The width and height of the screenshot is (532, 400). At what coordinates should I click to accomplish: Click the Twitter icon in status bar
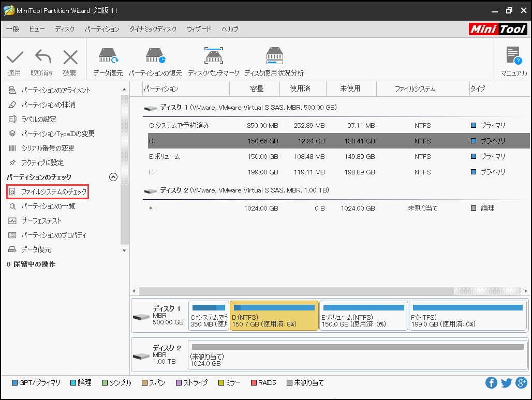(x=506, y=382)
